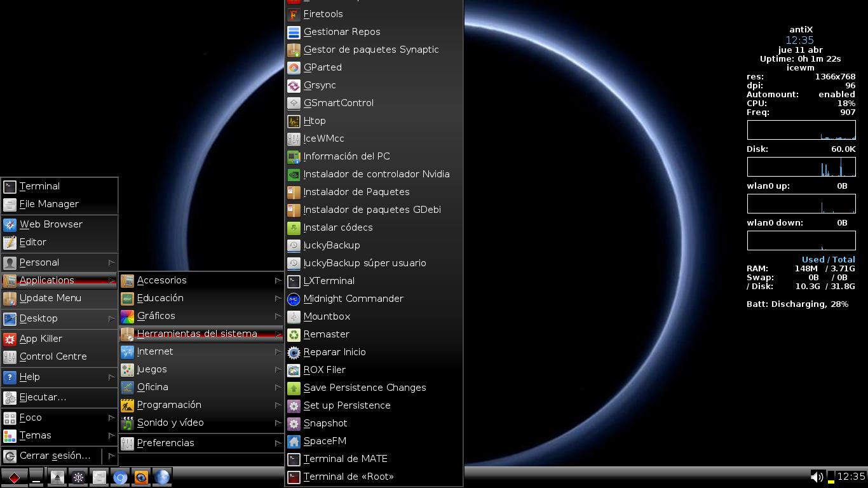Expand the Internet submenu

(x=156, y=351)
